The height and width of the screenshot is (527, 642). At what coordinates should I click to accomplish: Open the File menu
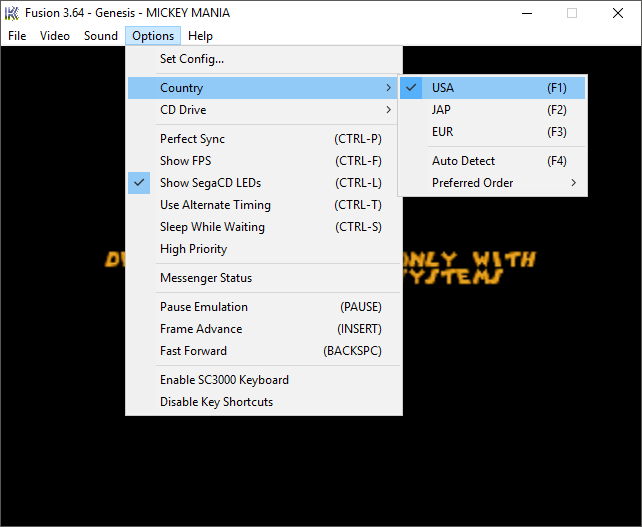point(17,36)
